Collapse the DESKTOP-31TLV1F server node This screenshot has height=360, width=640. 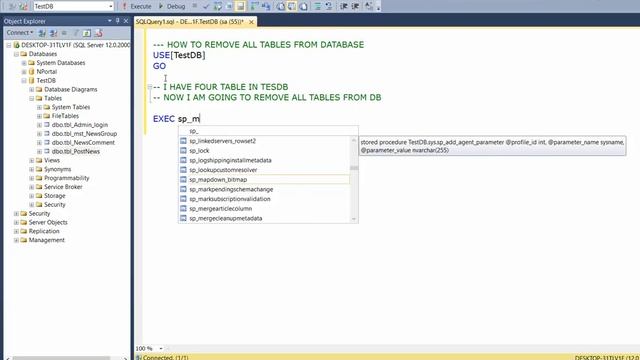pos(9,45)
